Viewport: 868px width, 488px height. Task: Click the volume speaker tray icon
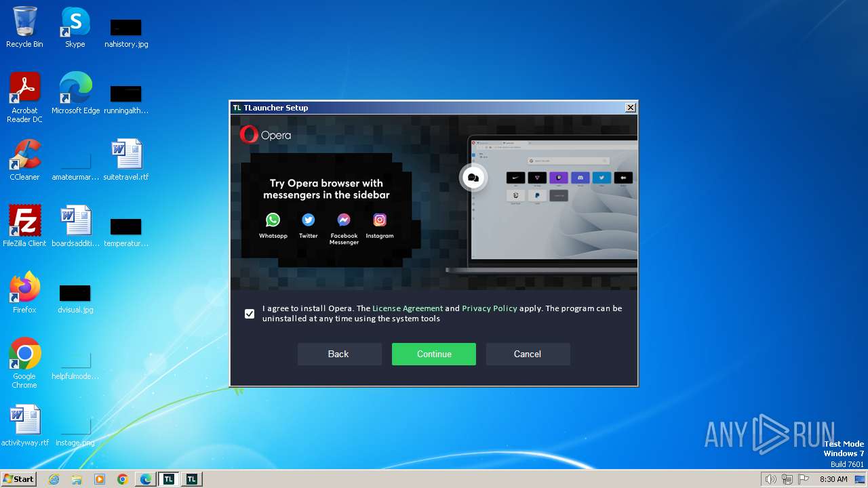point(770,479)
